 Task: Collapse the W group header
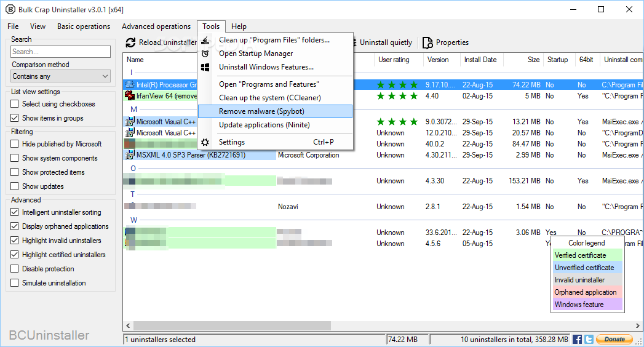pos(134,220)
